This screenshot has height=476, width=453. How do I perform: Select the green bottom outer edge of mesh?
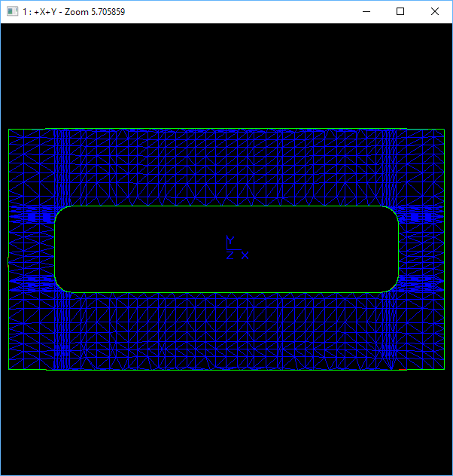tap(226, 369)
